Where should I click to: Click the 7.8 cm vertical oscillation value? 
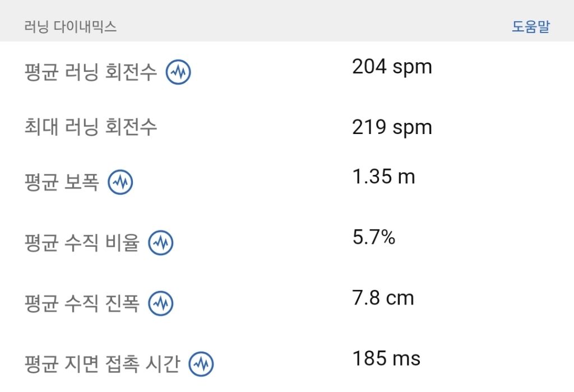click(383, 298)
